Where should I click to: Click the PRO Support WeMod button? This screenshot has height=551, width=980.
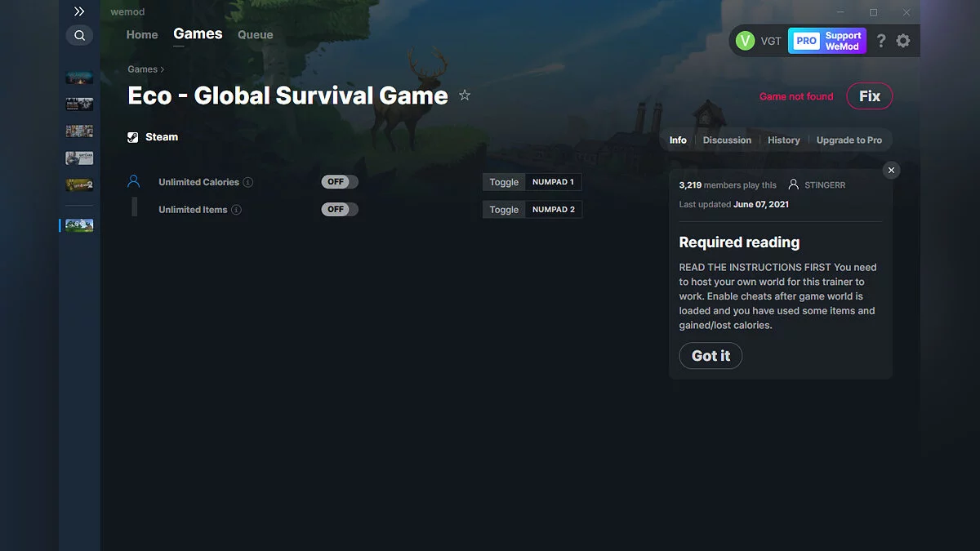tap(827, 41)
